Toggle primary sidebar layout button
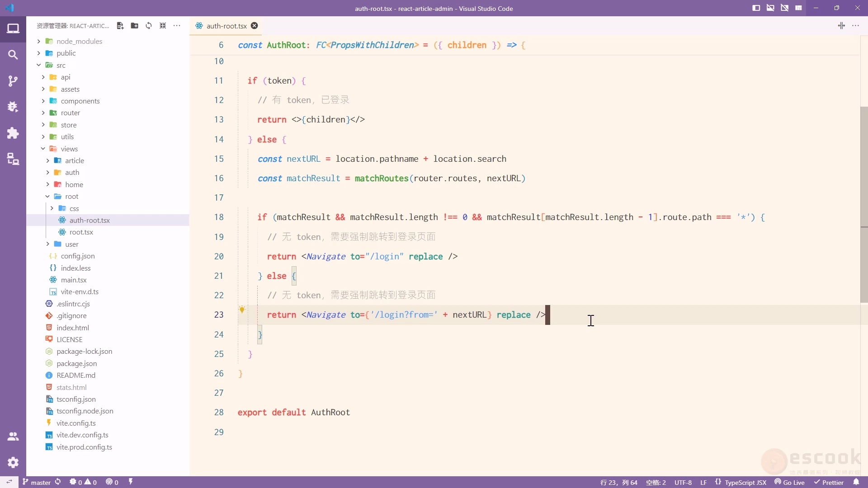The width and height of the screenshot is (868, 488). [756, 8]
